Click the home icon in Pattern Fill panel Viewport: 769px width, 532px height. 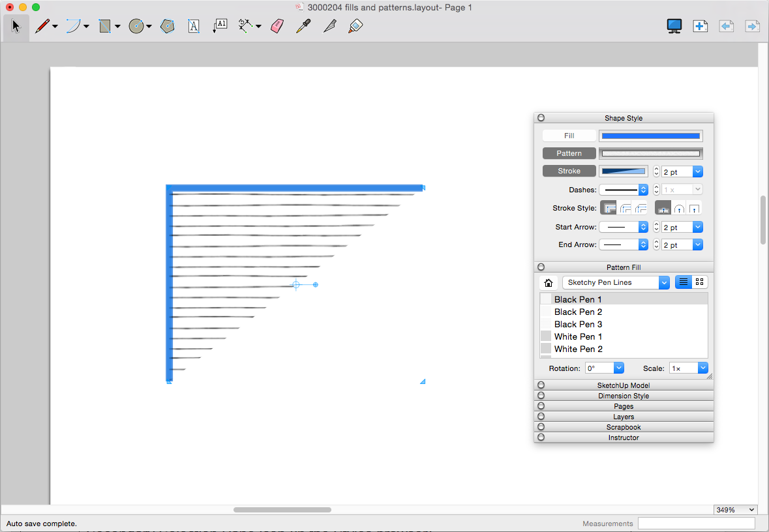548,282
